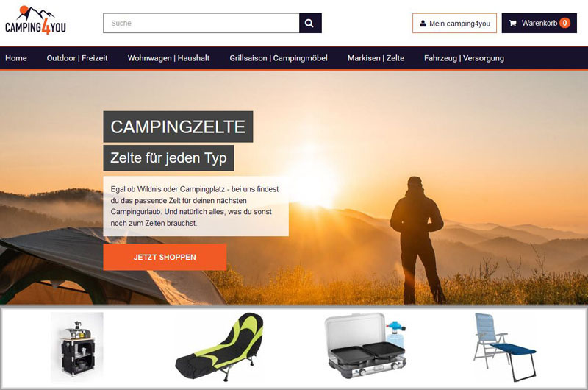Open the Fahrzeug | Versorgung menu
The height and width of the screenshot is (390, 588).
464,58
